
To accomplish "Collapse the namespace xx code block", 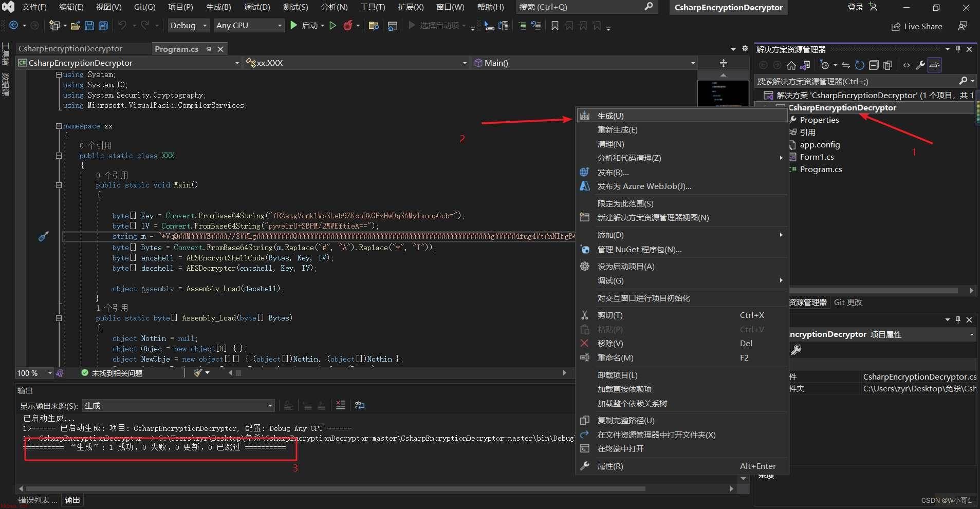I will point(59,126).
